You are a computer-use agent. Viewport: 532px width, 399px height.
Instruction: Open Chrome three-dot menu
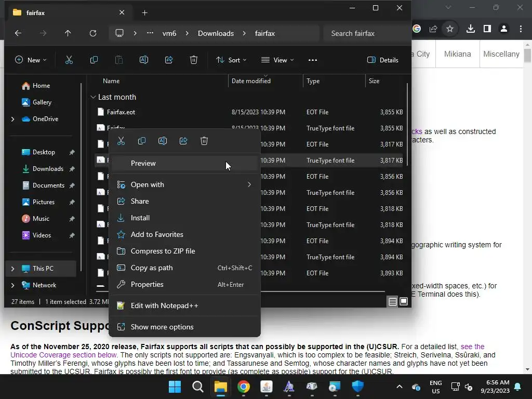(x=521, y=29)
